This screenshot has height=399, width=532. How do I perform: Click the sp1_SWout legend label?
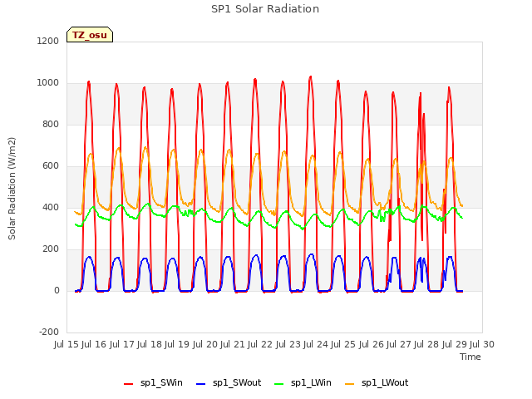[x=237, y=383]
